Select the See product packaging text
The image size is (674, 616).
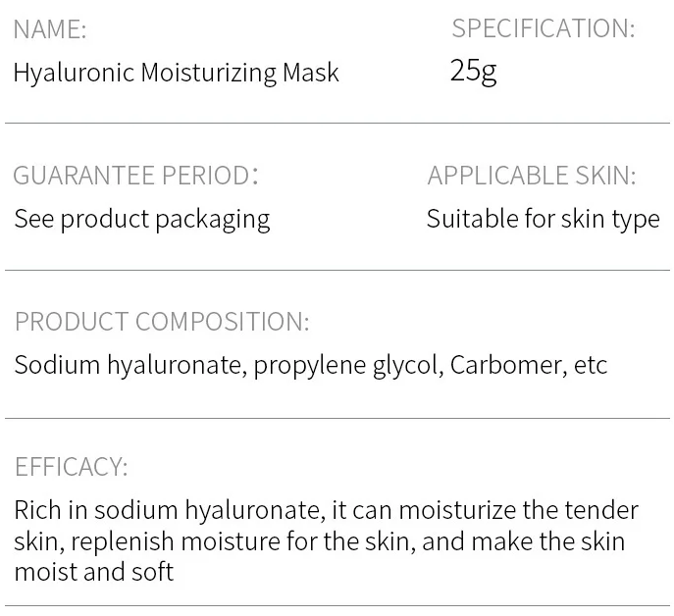click(x=141, y=219)
